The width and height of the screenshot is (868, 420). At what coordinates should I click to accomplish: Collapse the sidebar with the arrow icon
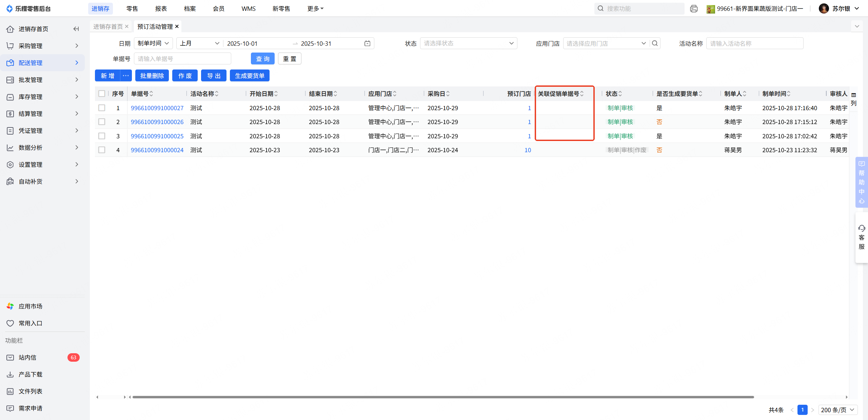click(x=76, y=29)
